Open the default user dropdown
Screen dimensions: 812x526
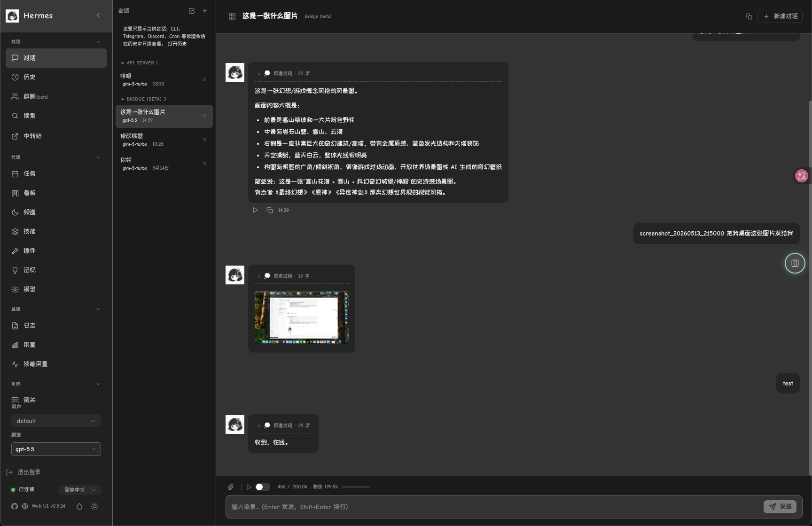coord(56,421)
